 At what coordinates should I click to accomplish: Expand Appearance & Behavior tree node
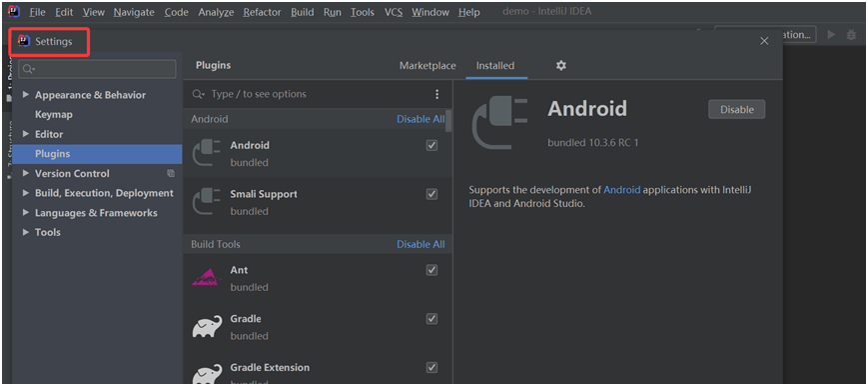[x=25, y=95]
